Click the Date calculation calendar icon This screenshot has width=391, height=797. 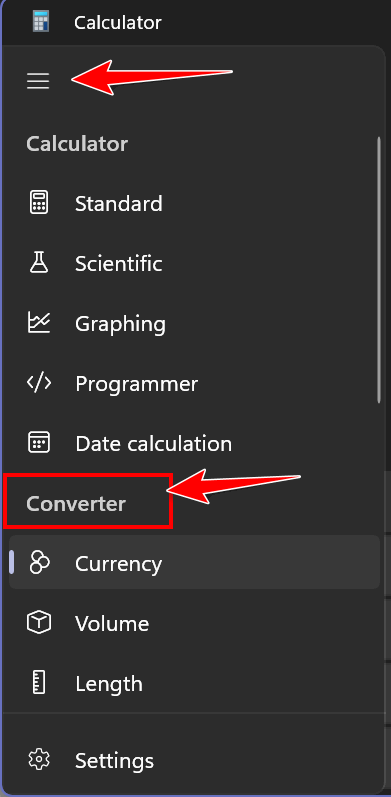tap(39, 443)
